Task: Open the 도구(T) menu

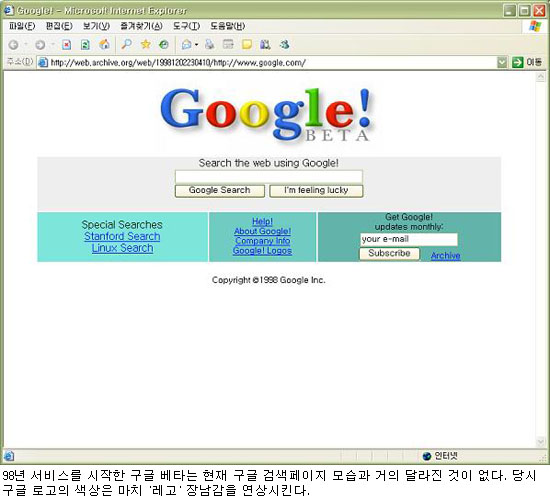Action: 186,26
